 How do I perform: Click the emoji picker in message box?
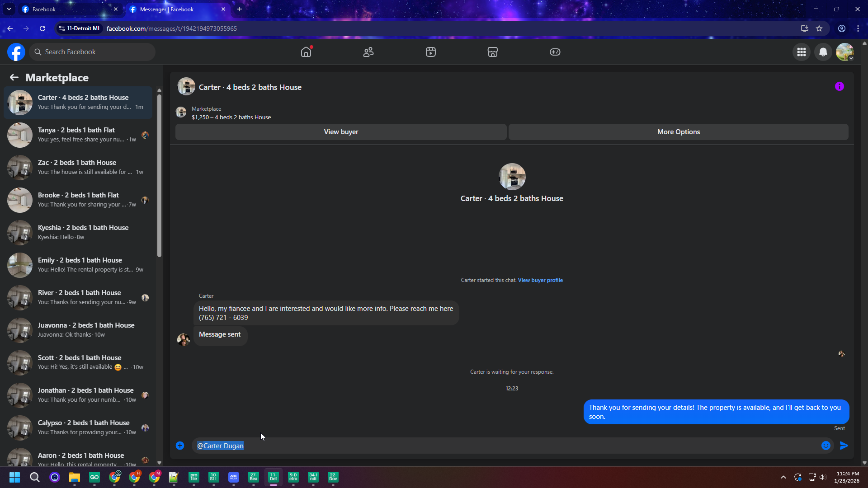826,446
